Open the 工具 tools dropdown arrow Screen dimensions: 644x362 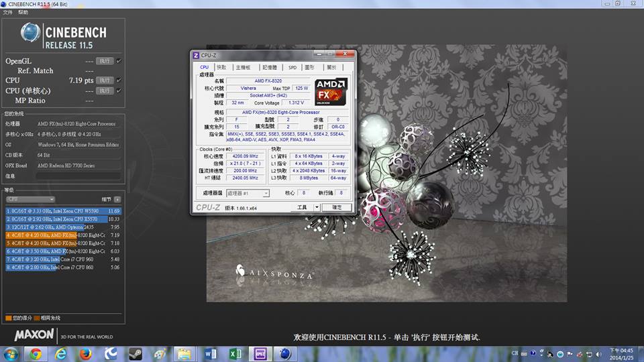pyautogui.click(x=317, y=207)
